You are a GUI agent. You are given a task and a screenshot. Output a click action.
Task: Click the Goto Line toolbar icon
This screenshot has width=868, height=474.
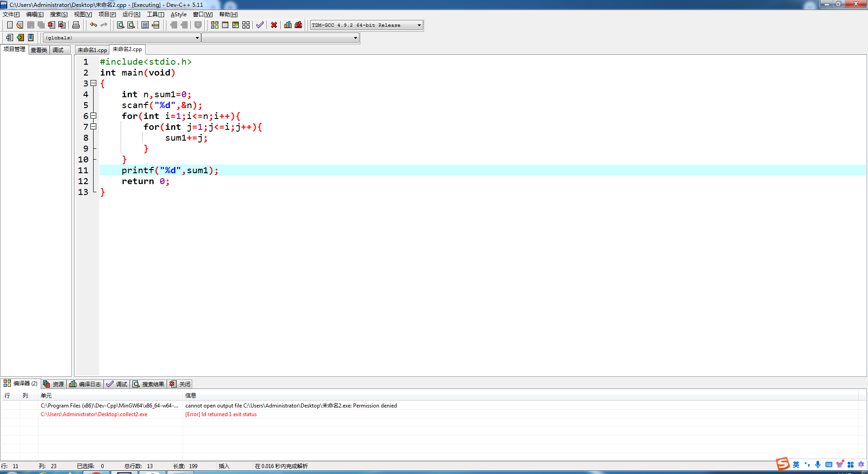coord(156,25)
